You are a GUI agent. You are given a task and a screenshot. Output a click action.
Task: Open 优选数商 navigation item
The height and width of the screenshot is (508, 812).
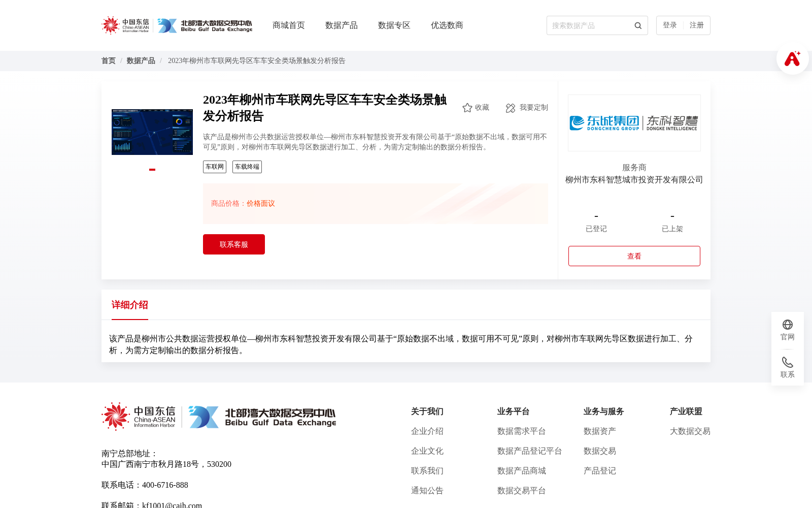[x=447, y=25]
